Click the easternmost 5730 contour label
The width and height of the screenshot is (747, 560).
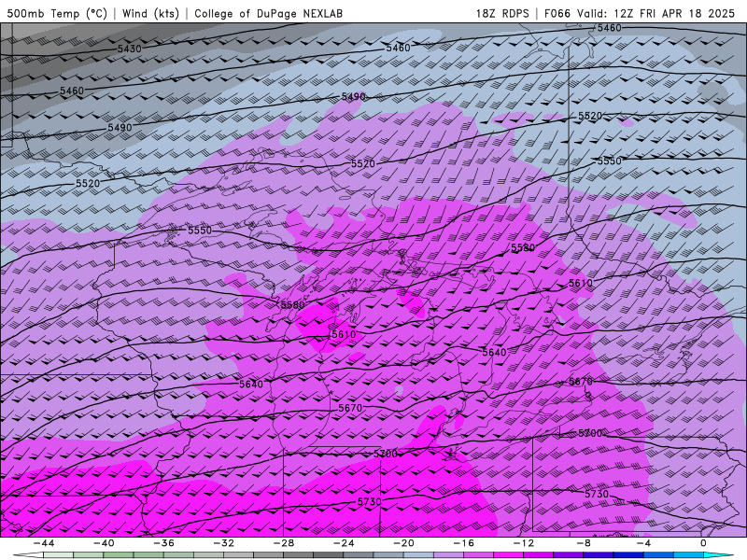(x=597, y=495)
